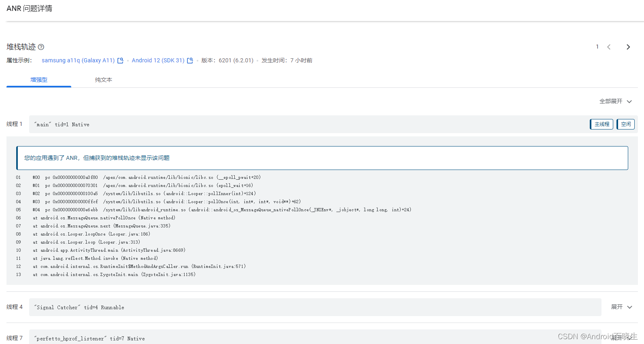Viewport: 644px width, 344px height.
Task: Click the 堆栈轨迹 section heading
Action: 21,47
